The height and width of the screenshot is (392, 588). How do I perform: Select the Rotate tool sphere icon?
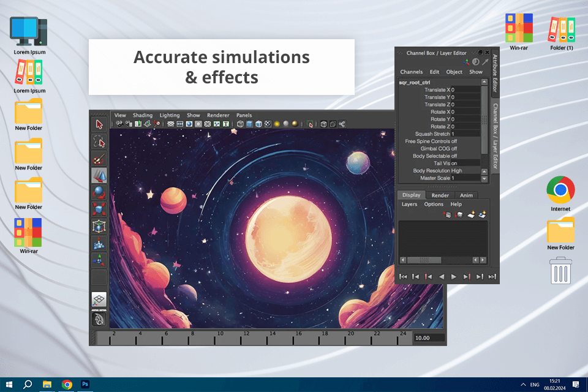coord(99,192)
